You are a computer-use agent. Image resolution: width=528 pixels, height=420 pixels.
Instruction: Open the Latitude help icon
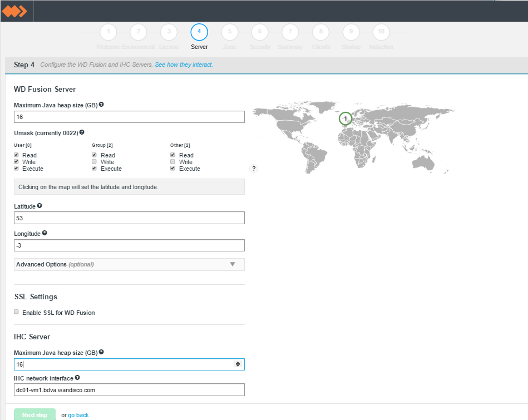40,206
